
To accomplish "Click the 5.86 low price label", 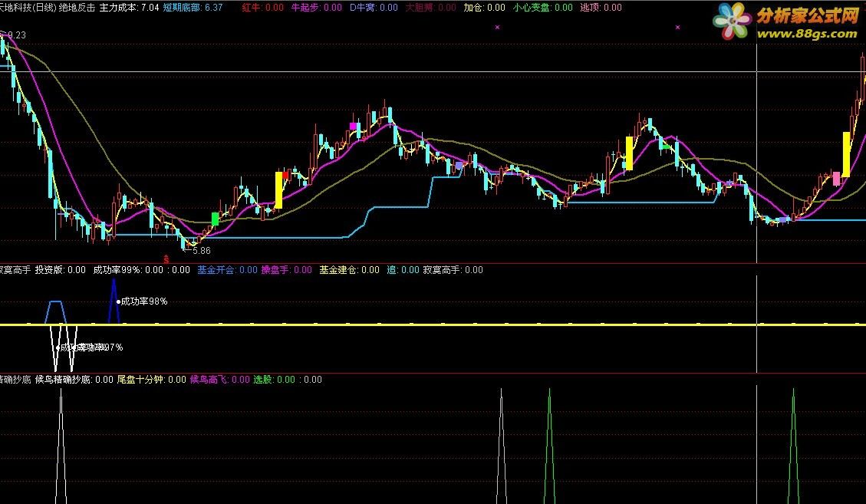I will pyautogui.click(x=202, y=250).
